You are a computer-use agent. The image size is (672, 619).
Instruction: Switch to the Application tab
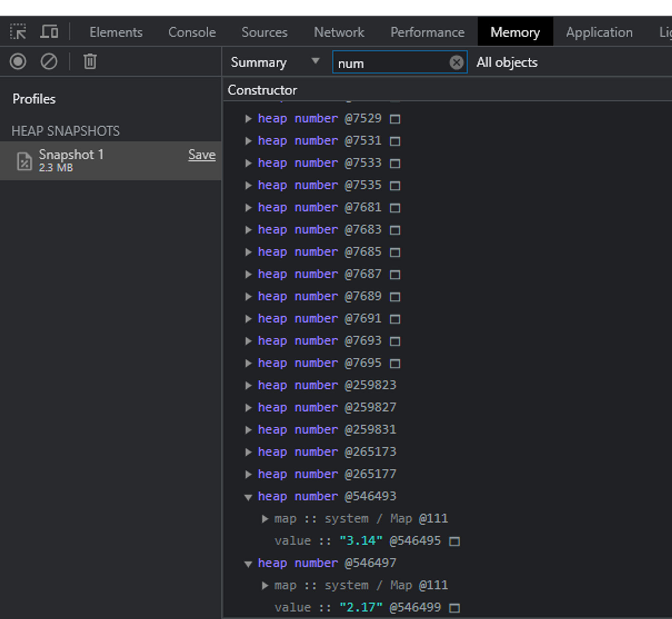tap(599, 32)
